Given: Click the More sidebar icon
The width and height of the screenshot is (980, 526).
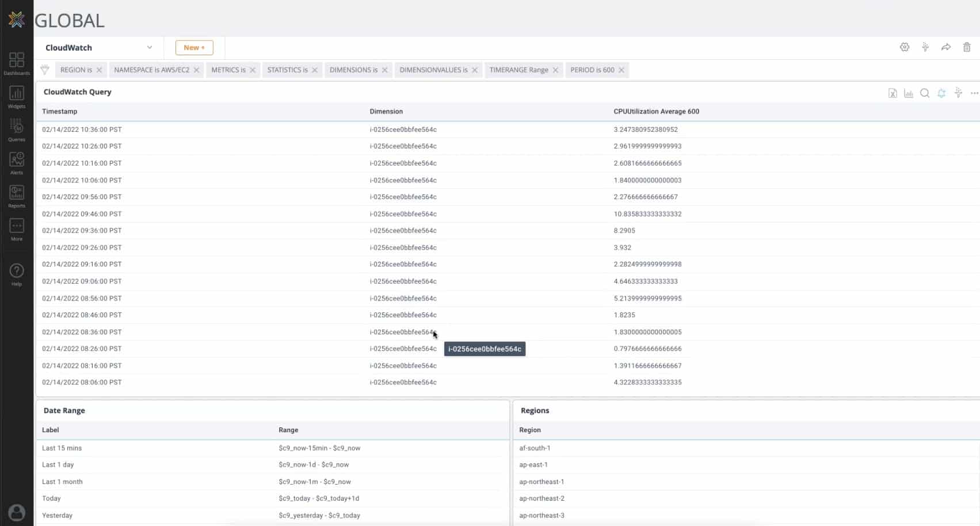Looking at the screenshot, I should [17, 229].
